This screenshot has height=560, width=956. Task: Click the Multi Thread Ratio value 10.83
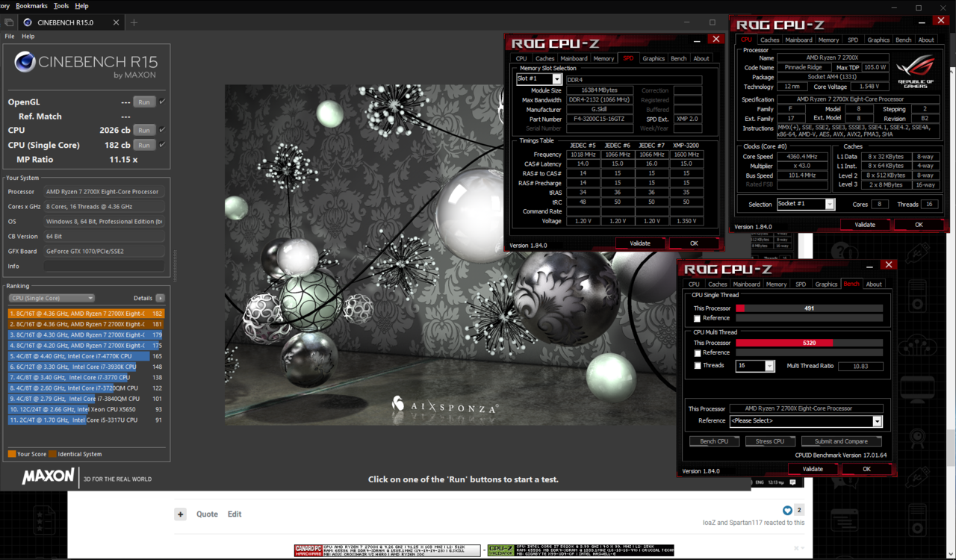[x=860, y=367]
